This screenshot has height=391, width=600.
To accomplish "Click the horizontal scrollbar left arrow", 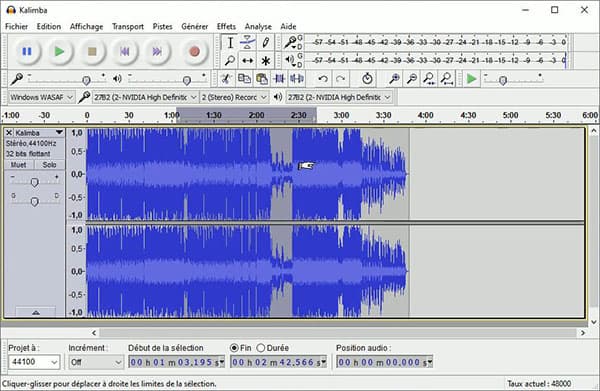I will point(95,333).
